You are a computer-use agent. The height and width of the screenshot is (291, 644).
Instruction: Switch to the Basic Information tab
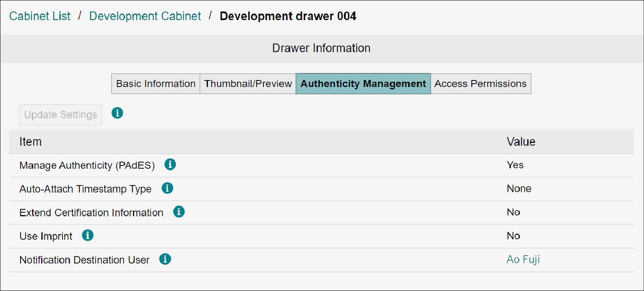[156, 84]
